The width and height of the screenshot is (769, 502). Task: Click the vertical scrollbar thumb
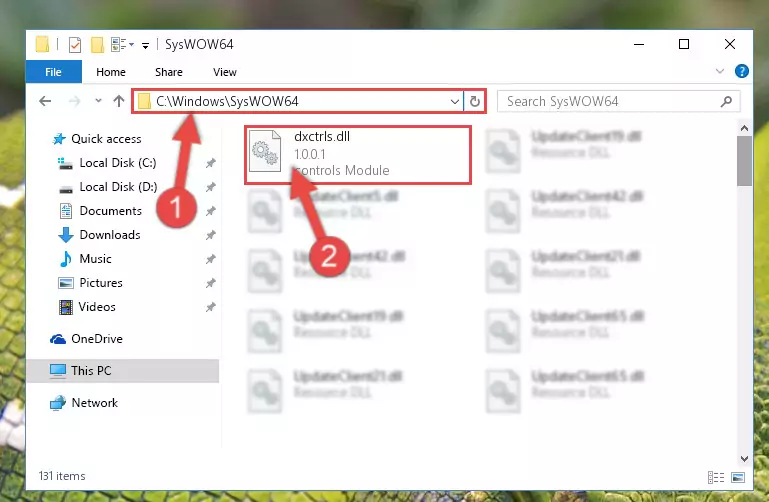(744, 161)
